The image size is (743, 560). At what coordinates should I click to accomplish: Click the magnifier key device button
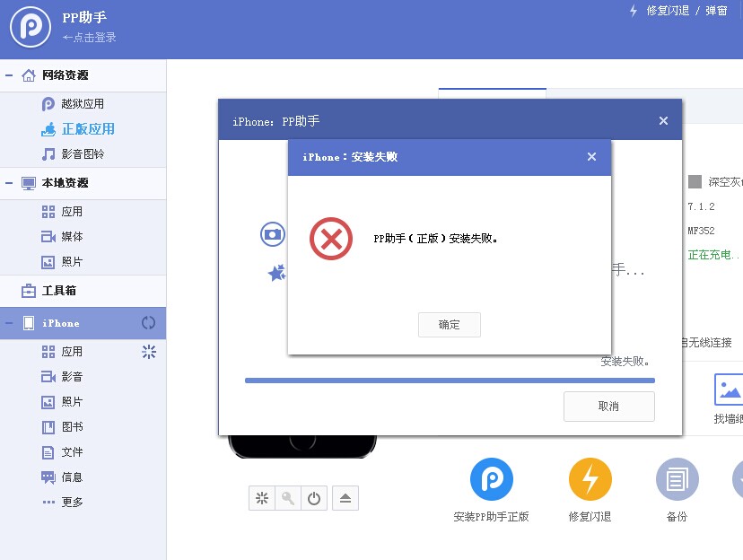pyautogui.click(x=288, y=498)
